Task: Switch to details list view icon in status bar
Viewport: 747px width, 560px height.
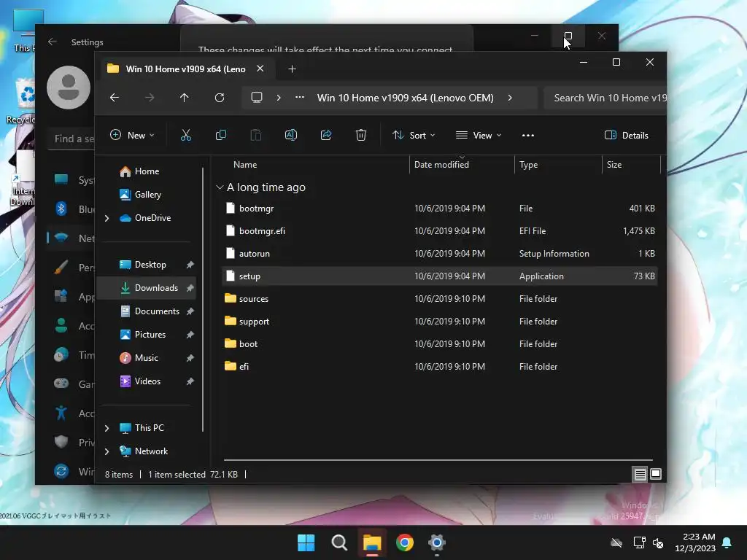Action: [x=640, y=474]
